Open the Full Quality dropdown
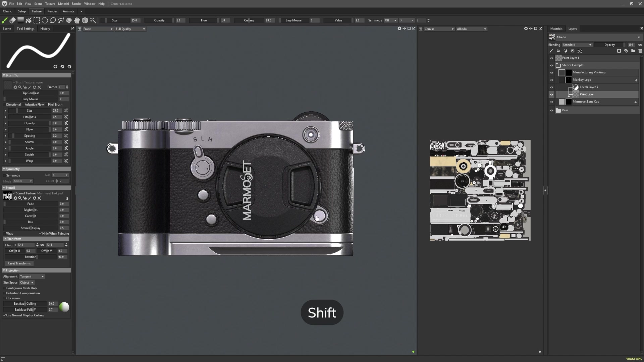 (130, 29)
